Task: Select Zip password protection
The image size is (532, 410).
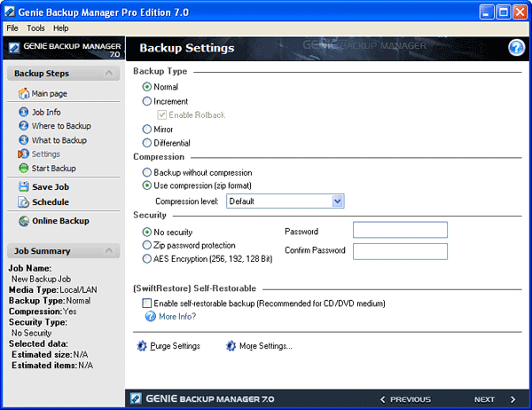Action: point(146,245)
